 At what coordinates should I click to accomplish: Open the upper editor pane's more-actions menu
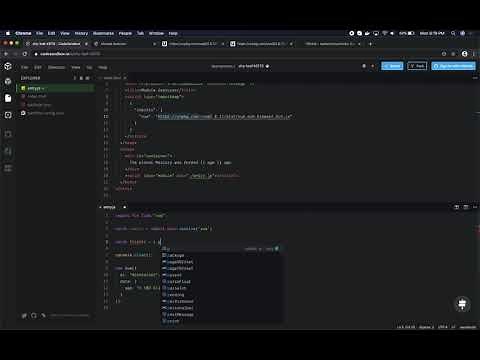[x=475, y=78]
